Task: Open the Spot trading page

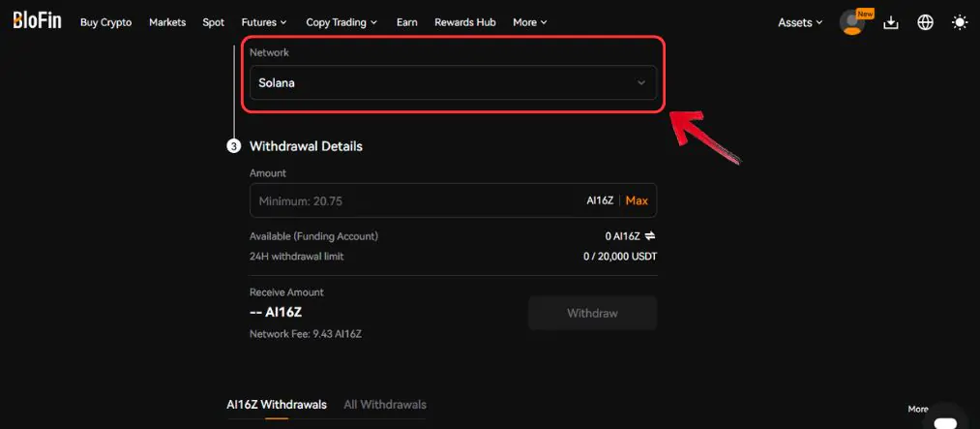Action: [213, 22]
